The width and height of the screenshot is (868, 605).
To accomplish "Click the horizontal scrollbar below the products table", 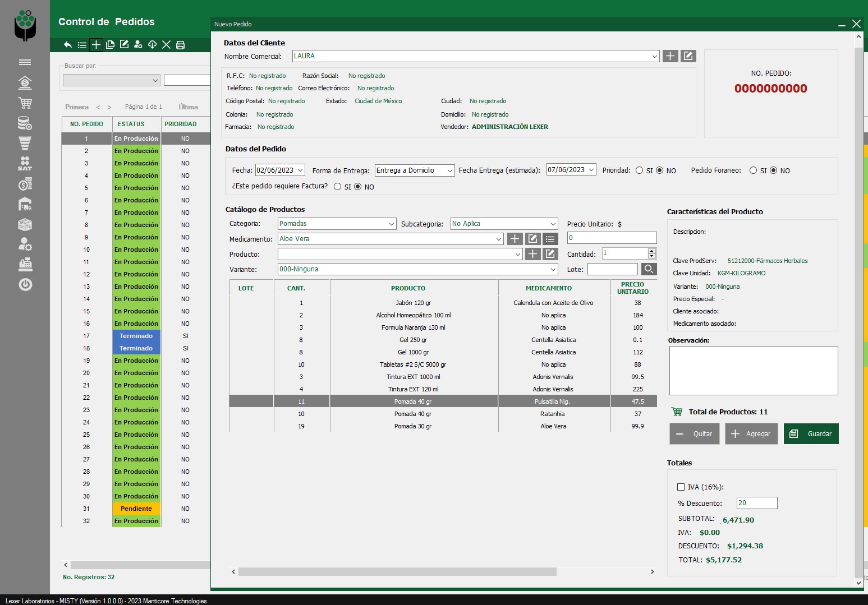I will (397, 572).
